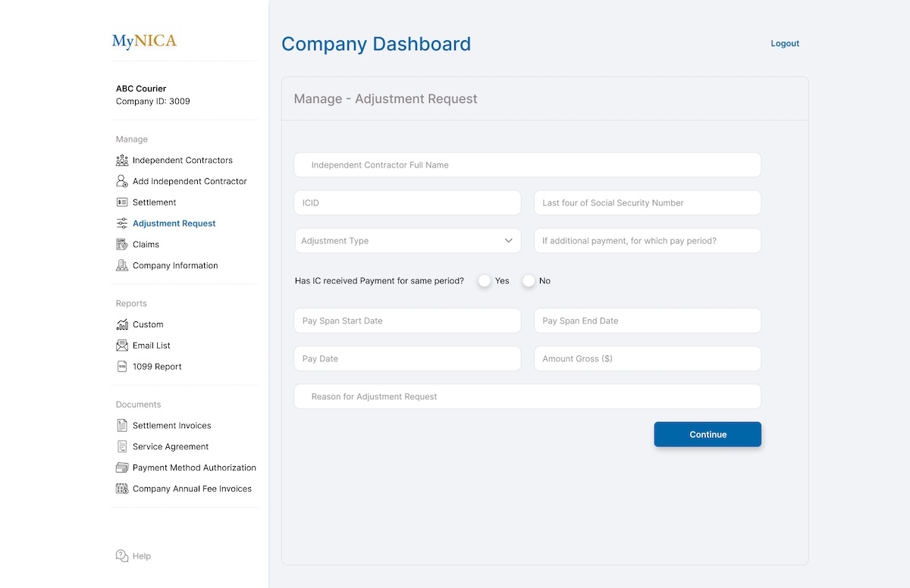Click the Add Independent Contractor icon
The image size is (910, 588).
[121, 181]
